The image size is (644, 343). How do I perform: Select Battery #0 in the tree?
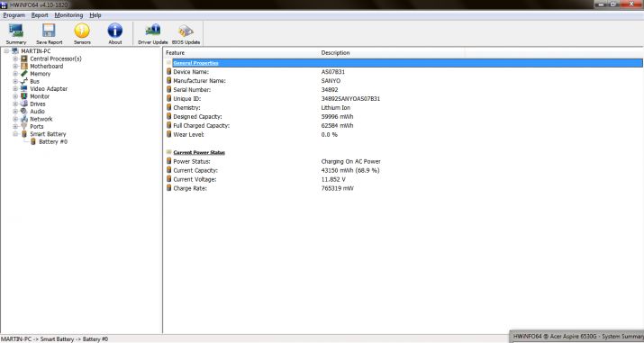[53, 141]
